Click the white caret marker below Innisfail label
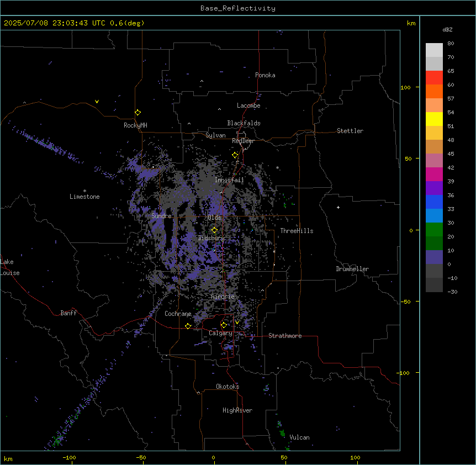 coord(221,193)
